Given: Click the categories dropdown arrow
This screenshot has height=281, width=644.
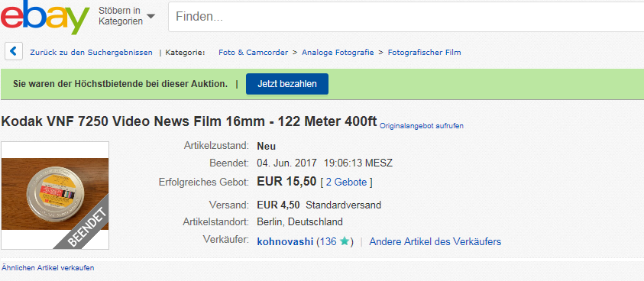Looking at the screenshot, I should point(150,17).
